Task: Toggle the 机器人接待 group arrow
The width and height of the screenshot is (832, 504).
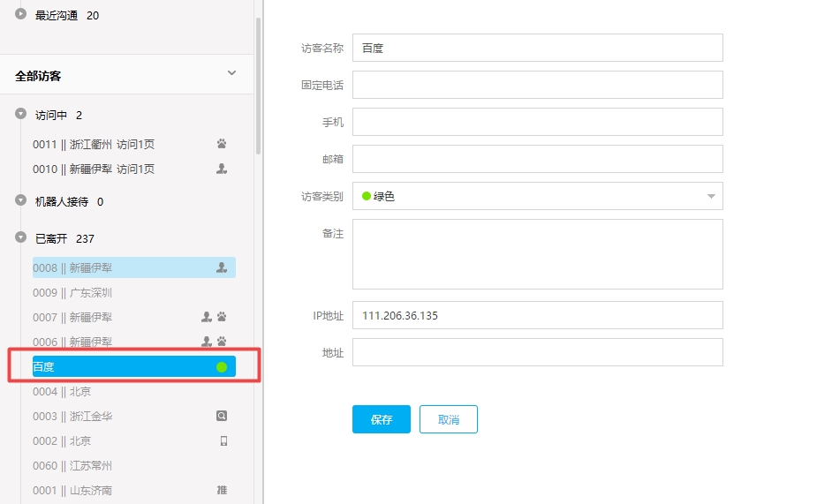Action: [21, 201]
